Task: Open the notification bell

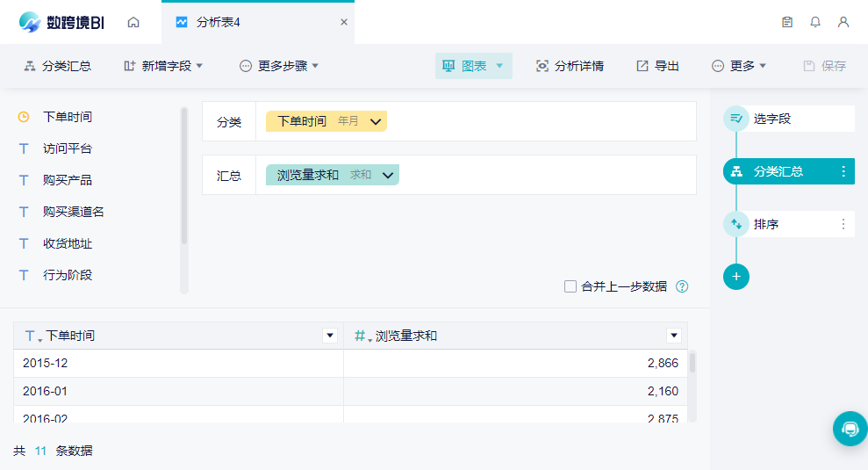Action: pyautogui.click(x=815, y=22)
